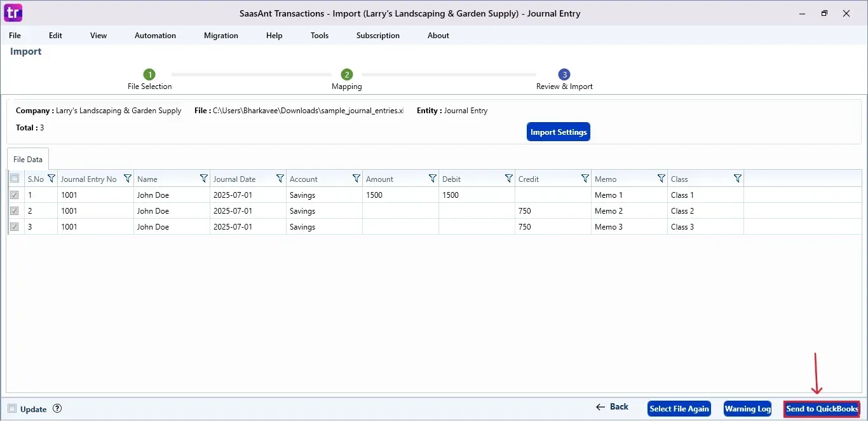Click the help icon beside Update
This screenshot has width=868, height=421.
tap(57, 409)
